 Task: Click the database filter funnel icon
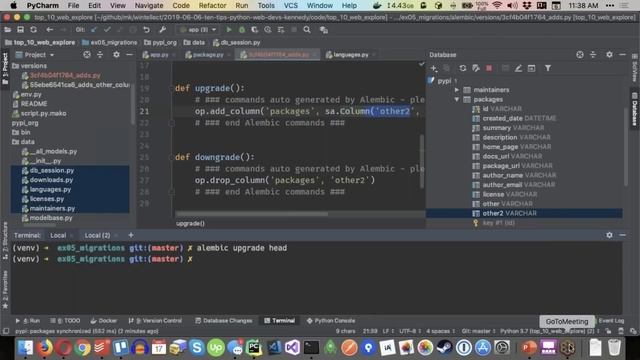pyautogui.click(x=548, y=68)
